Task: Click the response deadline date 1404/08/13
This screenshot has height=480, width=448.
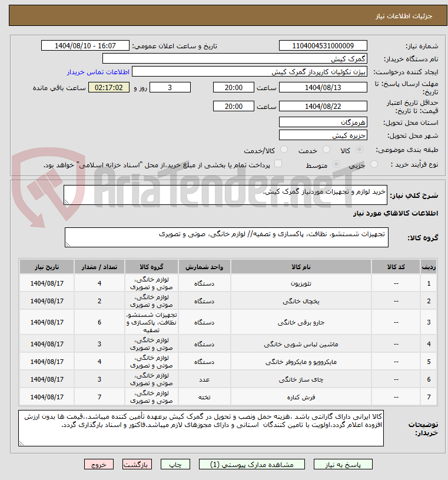Action: (x=323, y=88)
